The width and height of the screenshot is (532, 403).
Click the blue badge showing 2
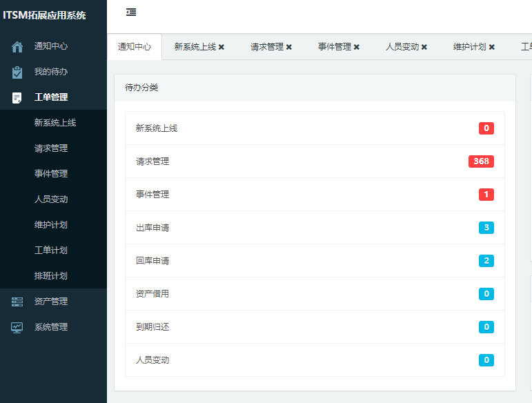(486, 261)
